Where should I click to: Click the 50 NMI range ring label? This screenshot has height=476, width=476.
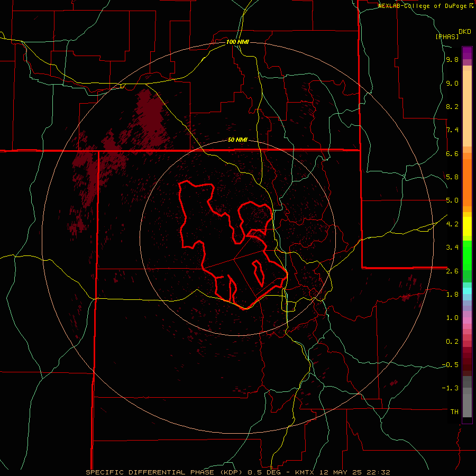coord(237,140)
